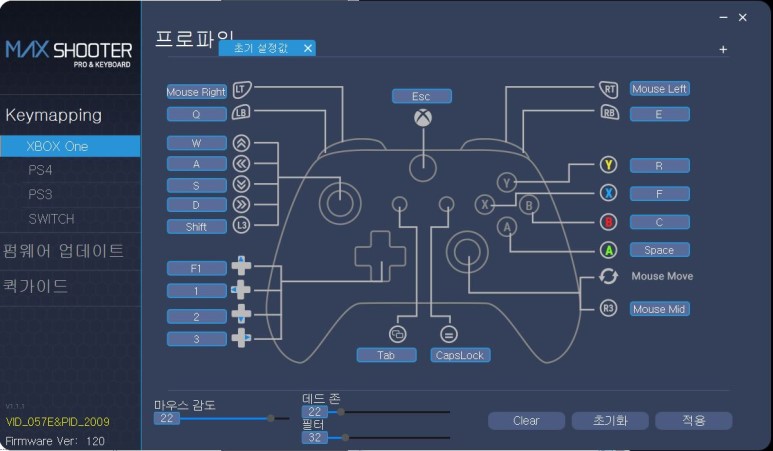Click the 초기화 reset button
The width and height of the screenshot is (773, 451).
click(x=610, y=421)
